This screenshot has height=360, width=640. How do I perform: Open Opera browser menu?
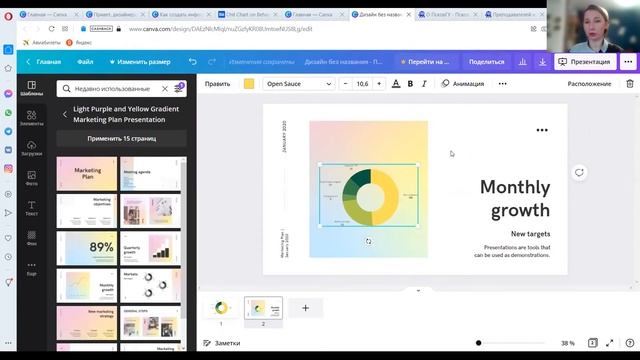8,16
